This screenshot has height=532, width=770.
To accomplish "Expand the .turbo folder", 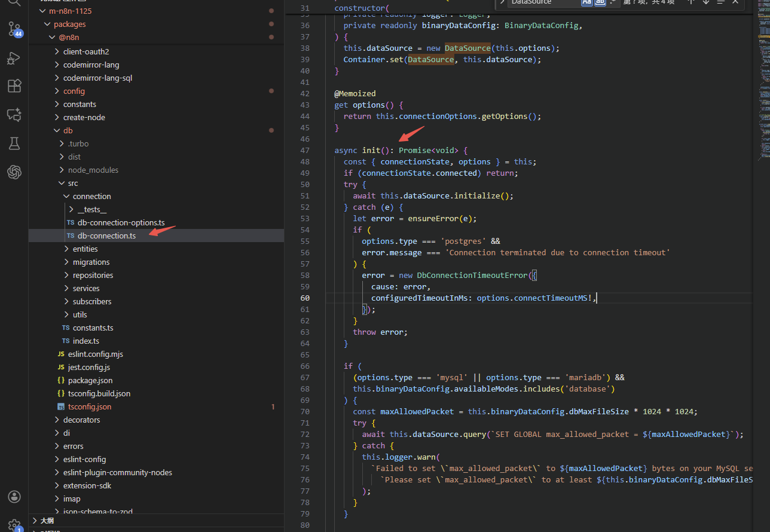I will pyautogui.click(x=61, y=143).
